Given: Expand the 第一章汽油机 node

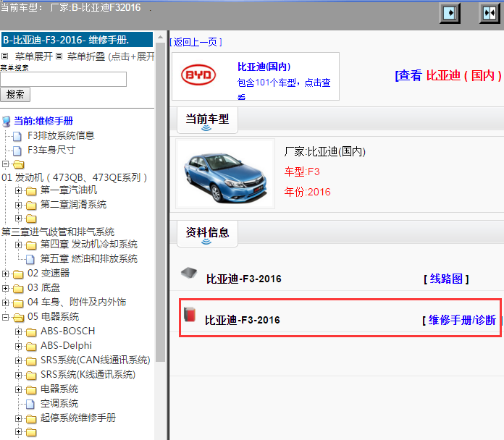Looking at the screenshot, I should coord(18,191).
